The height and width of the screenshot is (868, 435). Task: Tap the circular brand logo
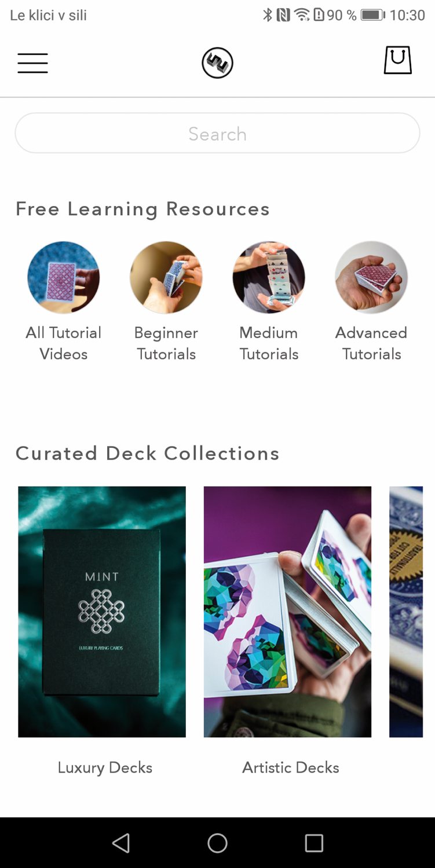click(x=217, y=62)
